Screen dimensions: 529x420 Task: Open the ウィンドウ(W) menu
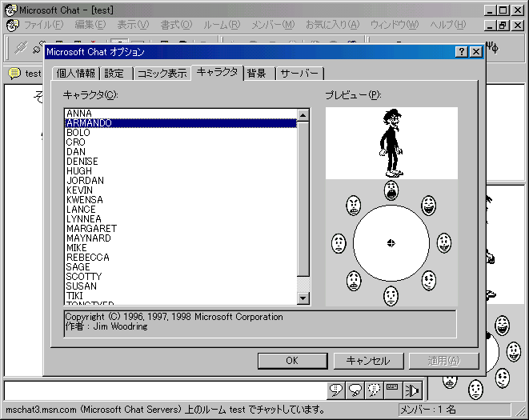point(395,25)
